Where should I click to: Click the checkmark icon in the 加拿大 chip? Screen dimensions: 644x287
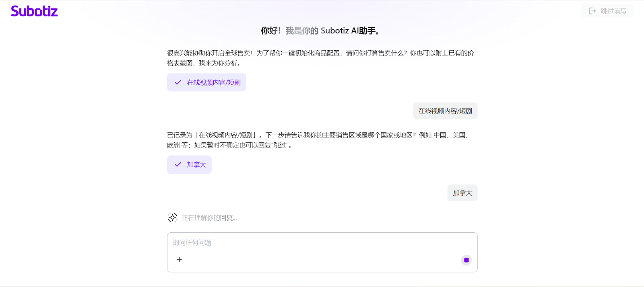[x=178, y=165]
